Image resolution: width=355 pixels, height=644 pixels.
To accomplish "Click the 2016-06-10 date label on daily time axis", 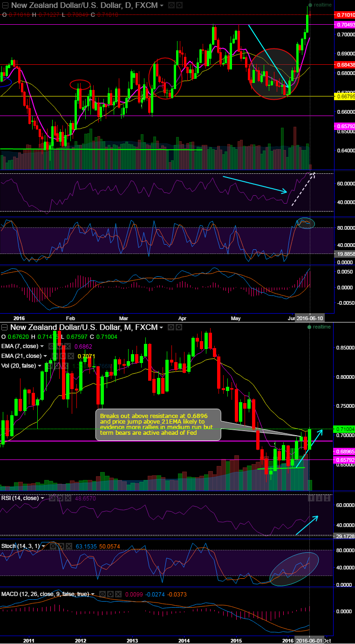I will point(310,317).
